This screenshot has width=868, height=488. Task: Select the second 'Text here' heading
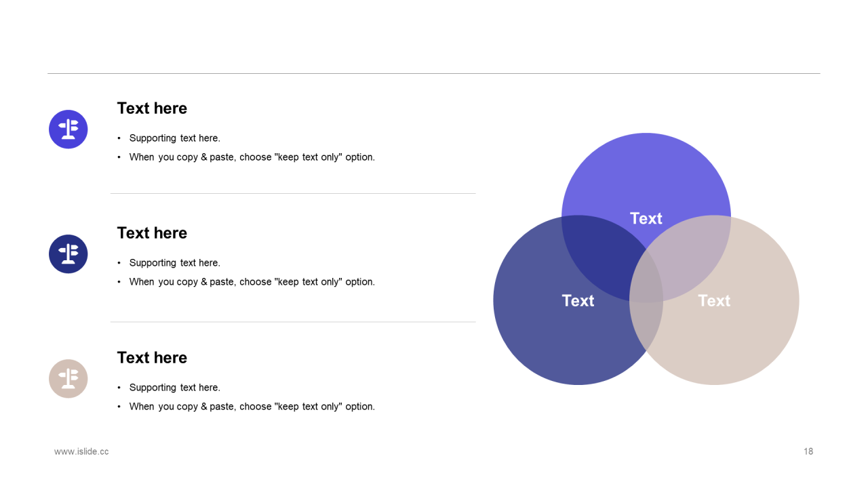152,233
